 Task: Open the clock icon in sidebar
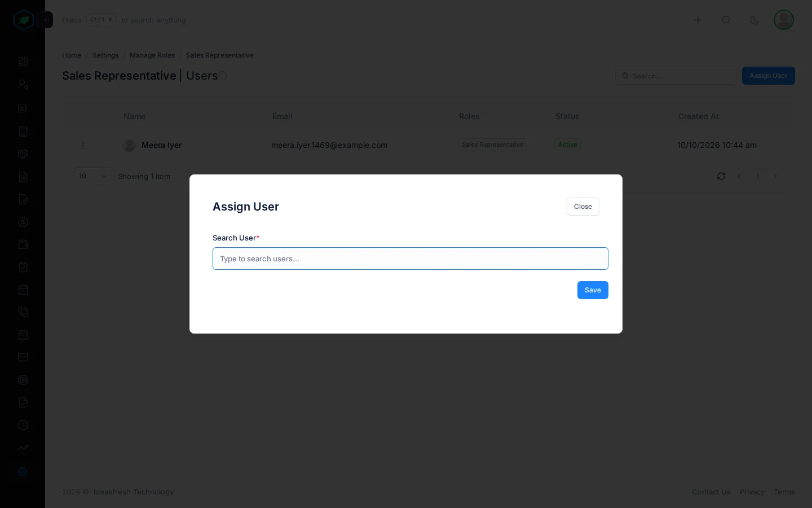(23, 425)
